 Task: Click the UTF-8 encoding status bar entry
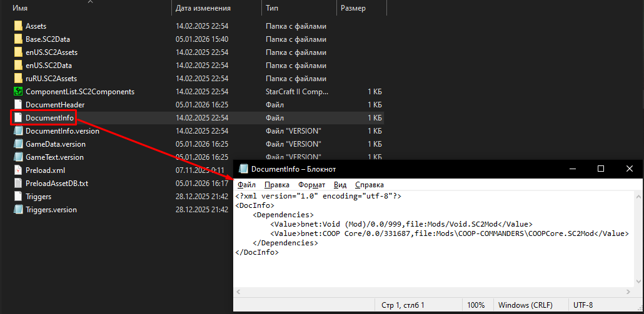point(583,305)
